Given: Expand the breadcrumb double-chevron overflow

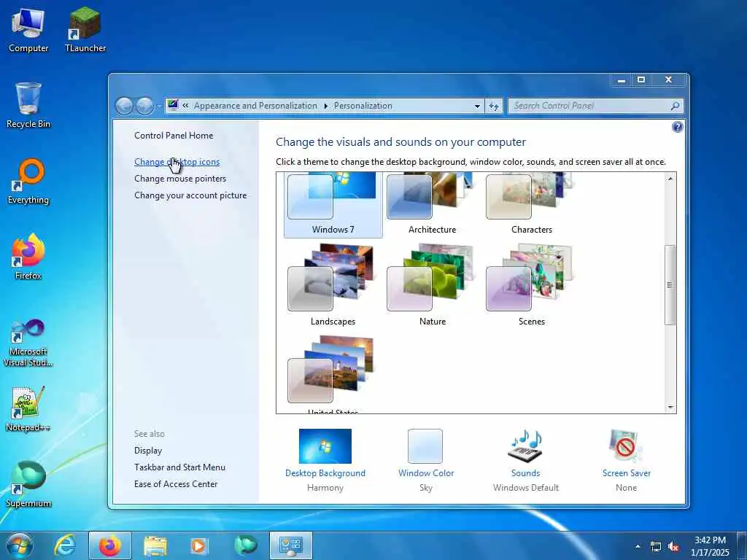Looking at the screenshot, I should coord(185,106).
